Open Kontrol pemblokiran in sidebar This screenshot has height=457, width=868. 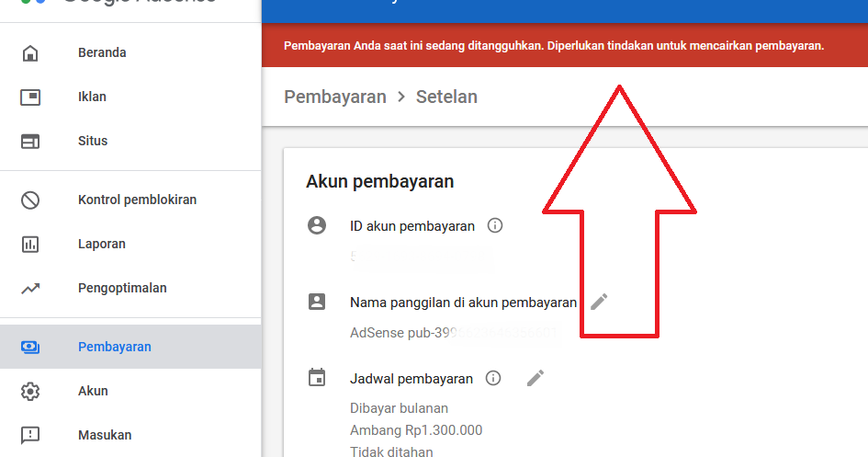coord(130,200)
